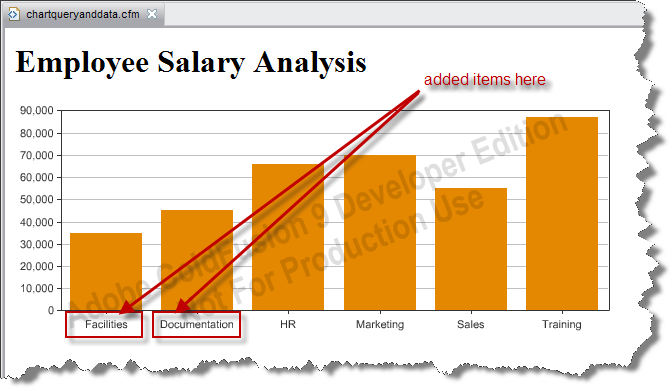Click the ColdFusion file icon on tab

click(14, 15)
